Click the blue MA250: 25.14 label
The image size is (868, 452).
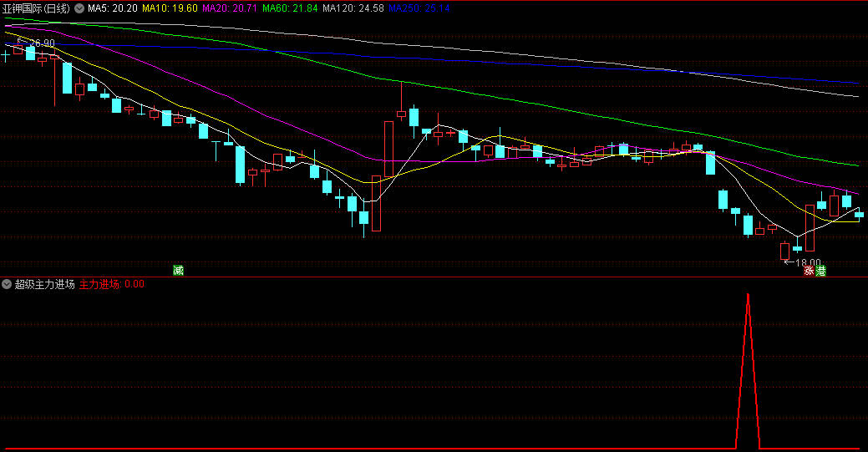click(x=419, y=8)
